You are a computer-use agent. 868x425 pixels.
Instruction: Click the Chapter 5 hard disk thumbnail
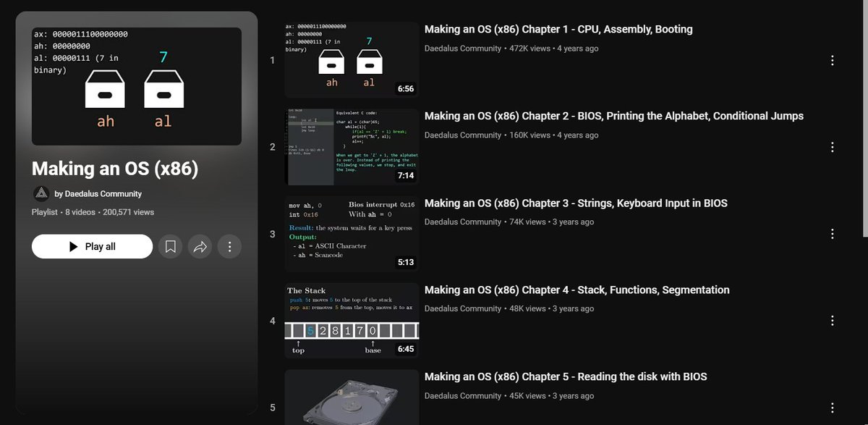coord(352,397)
